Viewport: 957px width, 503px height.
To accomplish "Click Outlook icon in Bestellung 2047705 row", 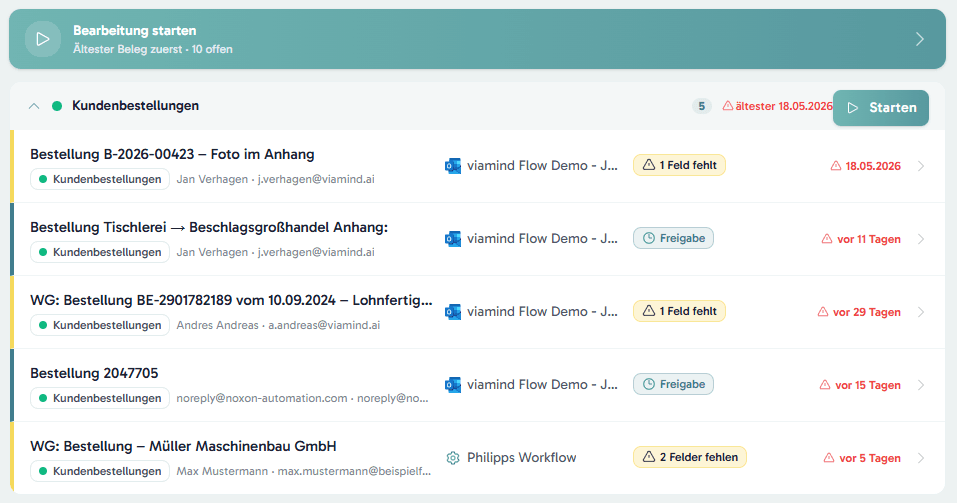I will click(x=453, y=385).
